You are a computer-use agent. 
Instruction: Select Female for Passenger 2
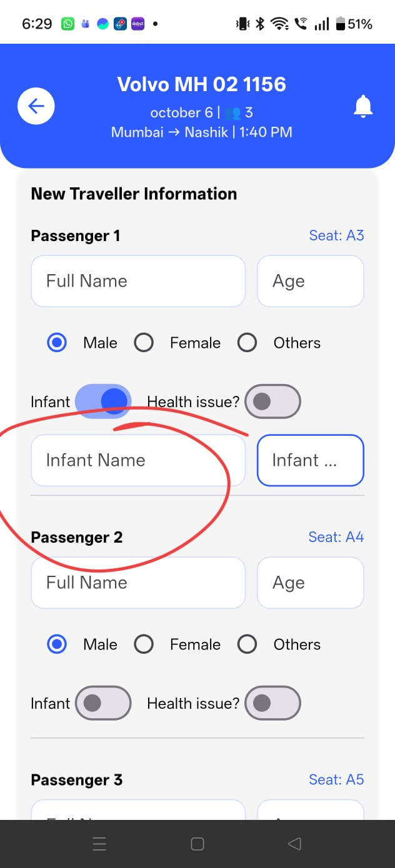(144, 644)
